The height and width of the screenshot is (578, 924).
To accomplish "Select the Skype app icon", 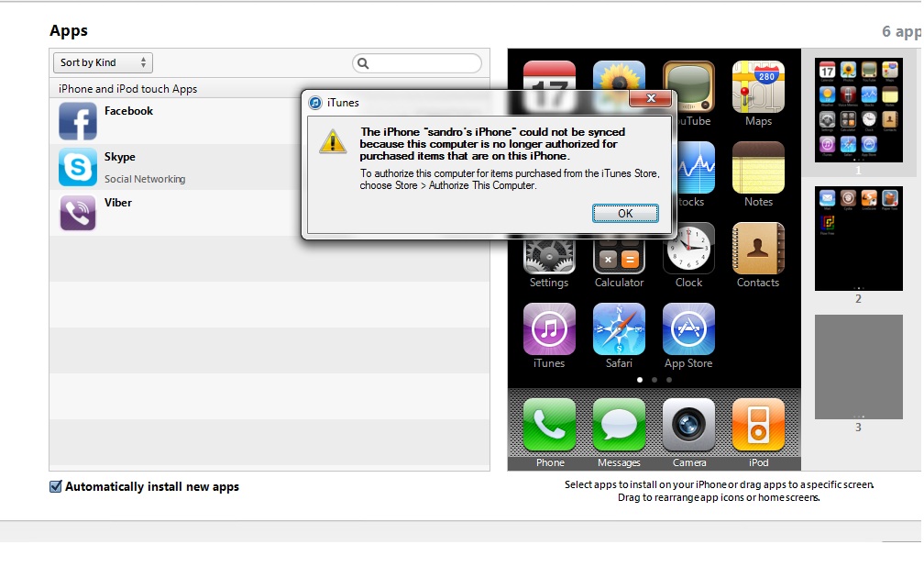I will coord(78,167).
